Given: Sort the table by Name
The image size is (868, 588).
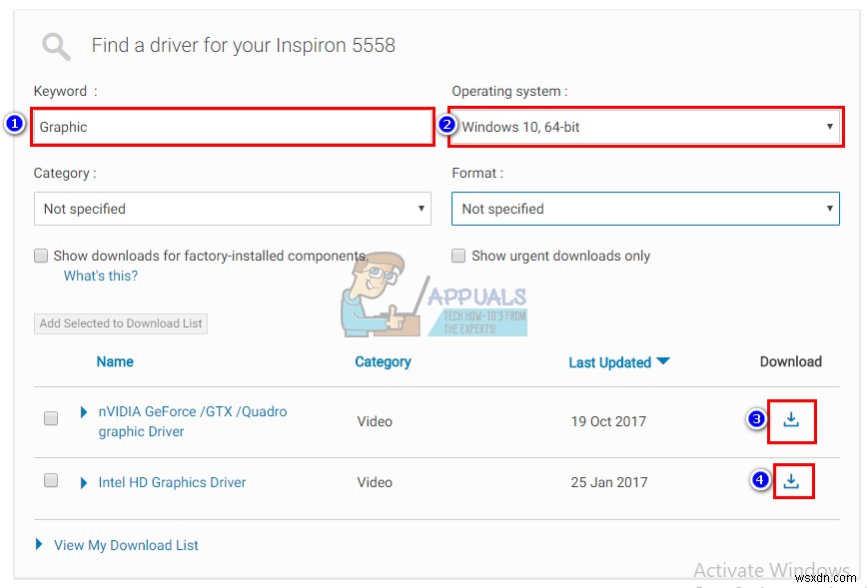Looking at the screenshot, I should [115, 361].
